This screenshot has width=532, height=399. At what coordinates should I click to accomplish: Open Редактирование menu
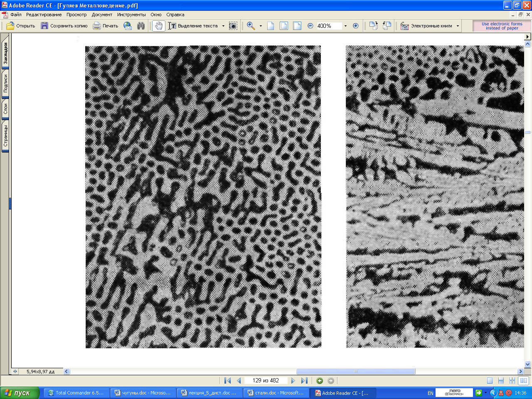pos(44,15)
